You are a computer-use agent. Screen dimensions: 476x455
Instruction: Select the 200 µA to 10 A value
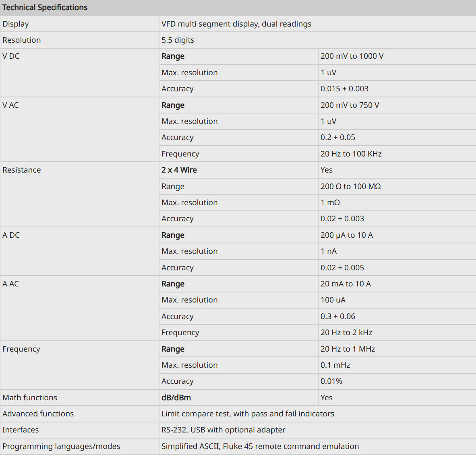[x=347, y=235]
